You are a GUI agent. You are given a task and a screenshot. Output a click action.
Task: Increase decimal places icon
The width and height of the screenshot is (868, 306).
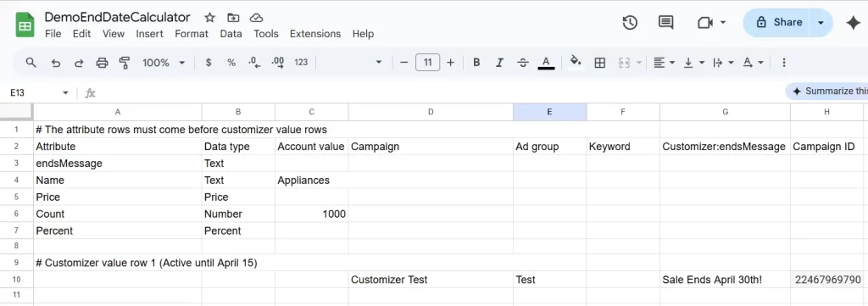pos(278,63)
